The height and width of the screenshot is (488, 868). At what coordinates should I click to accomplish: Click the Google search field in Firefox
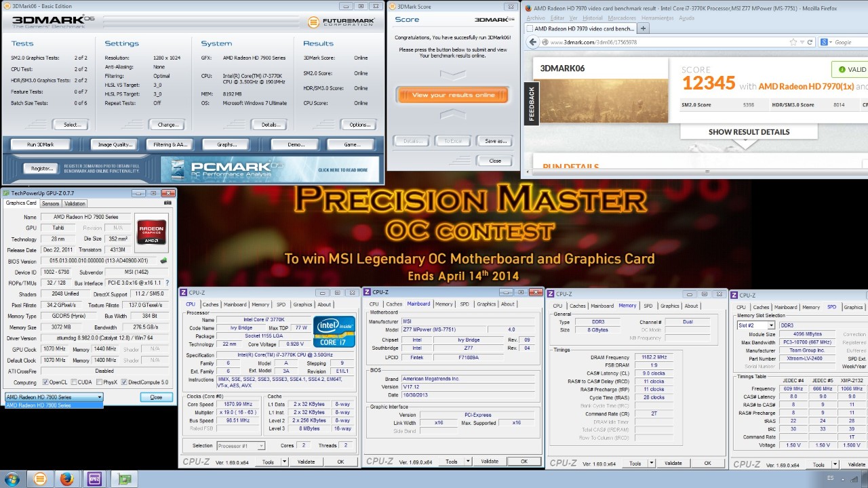click(850, 42)
